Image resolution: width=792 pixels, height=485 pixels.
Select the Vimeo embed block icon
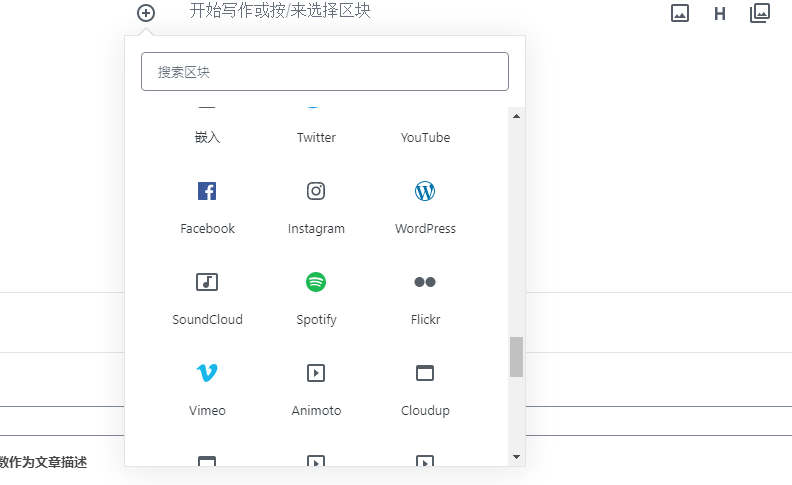207,373
